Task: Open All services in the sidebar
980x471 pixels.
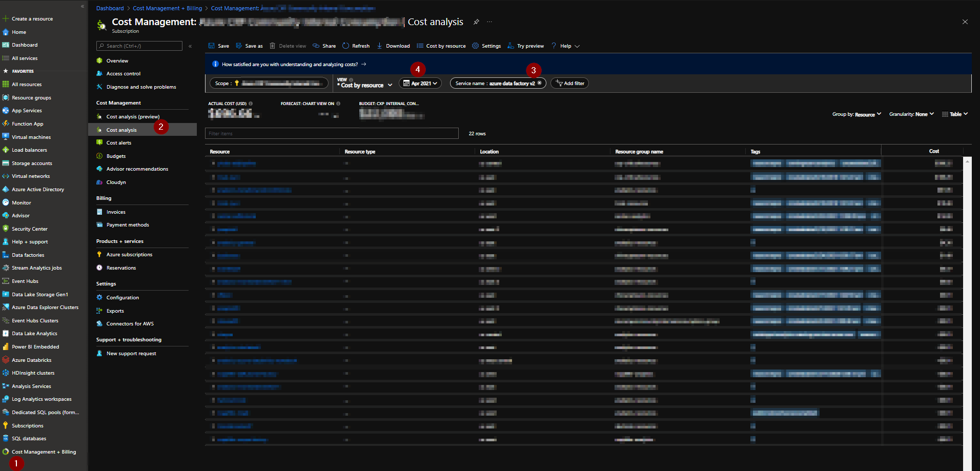Action: 24,58
